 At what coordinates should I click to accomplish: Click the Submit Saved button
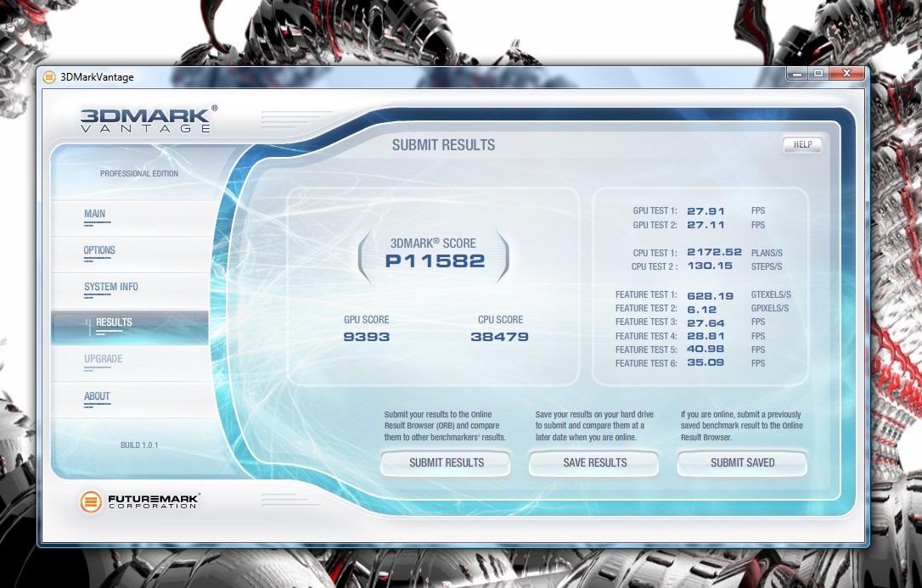[x=742, y=463]
